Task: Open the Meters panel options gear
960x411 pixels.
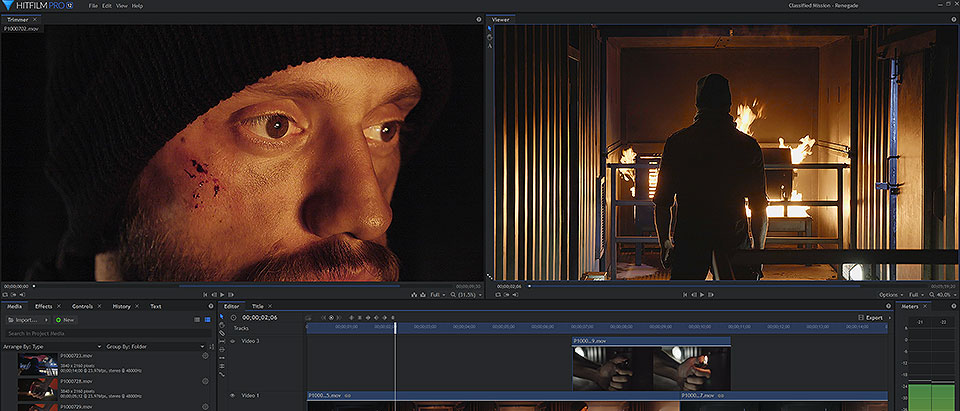Action: point(954,306)
